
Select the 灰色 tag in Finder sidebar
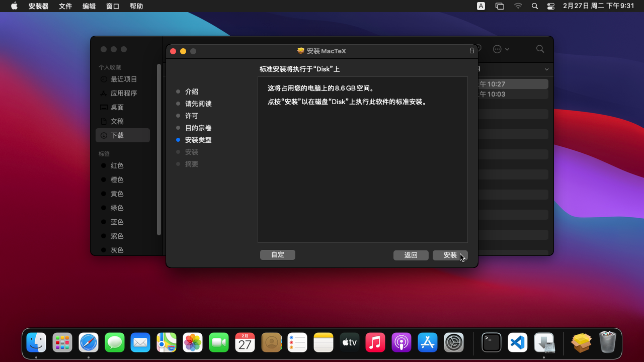pos(123,250)
